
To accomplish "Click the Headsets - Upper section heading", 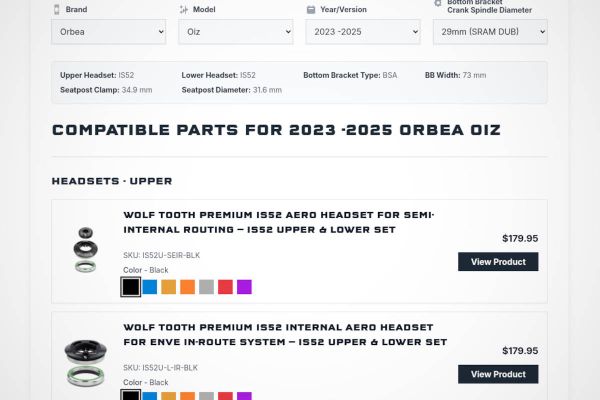I will [x=112, y=181].
